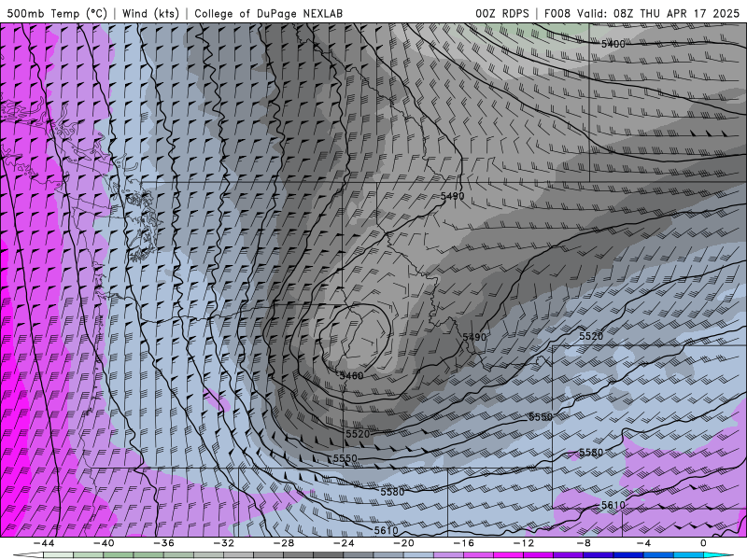Click the -28 value on the color scale
The height and width of the screenshot is (560, 747).
pyautogui.click(x=284, y=543)
